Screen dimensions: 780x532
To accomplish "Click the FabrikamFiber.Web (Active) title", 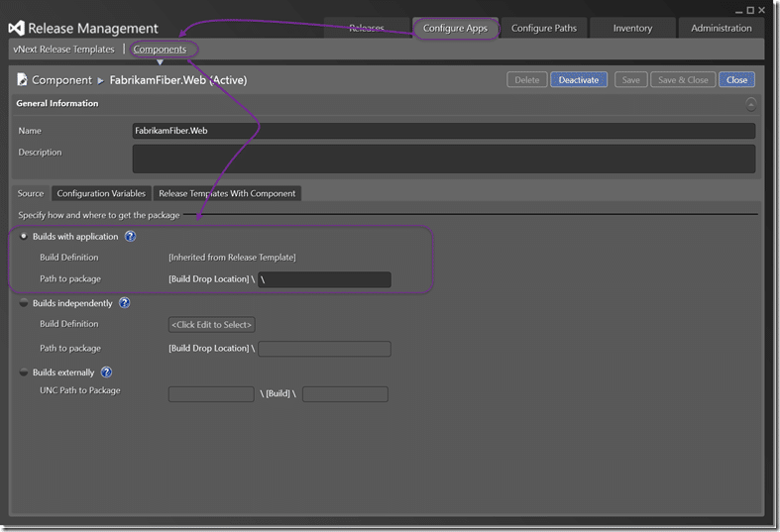I will [178, 80].
